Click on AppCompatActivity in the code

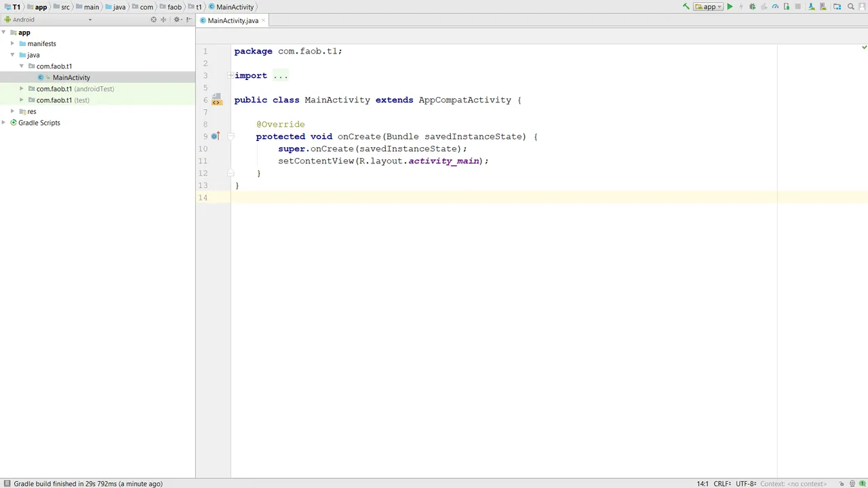click(465, 100)
